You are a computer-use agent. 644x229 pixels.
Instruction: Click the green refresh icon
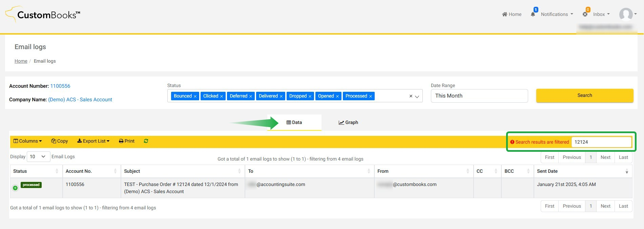146,141
